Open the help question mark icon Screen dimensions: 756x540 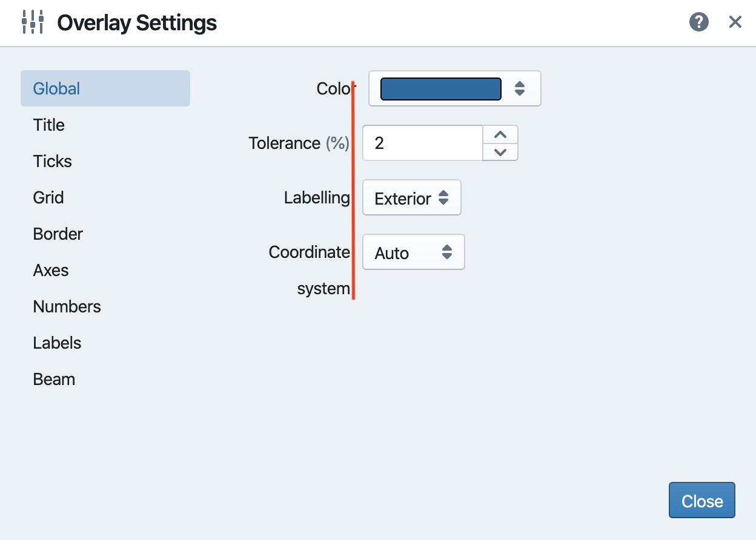698,22
